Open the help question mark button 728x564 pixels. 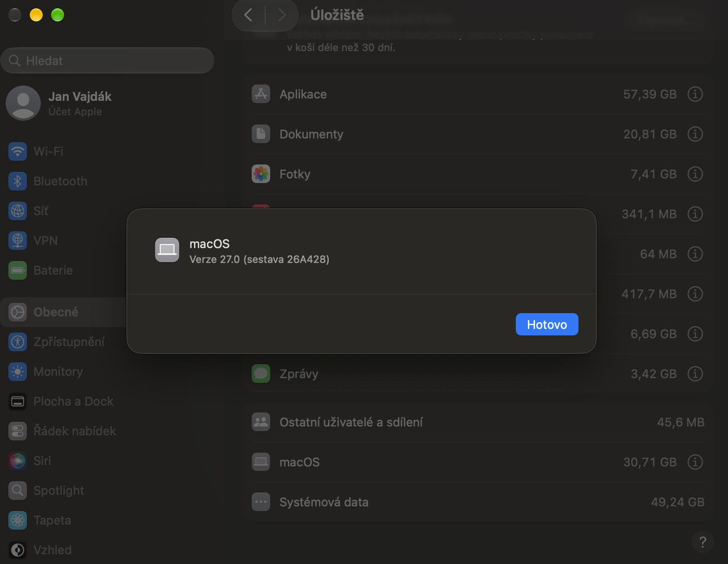pyautogui.click(x=703, y=542)
